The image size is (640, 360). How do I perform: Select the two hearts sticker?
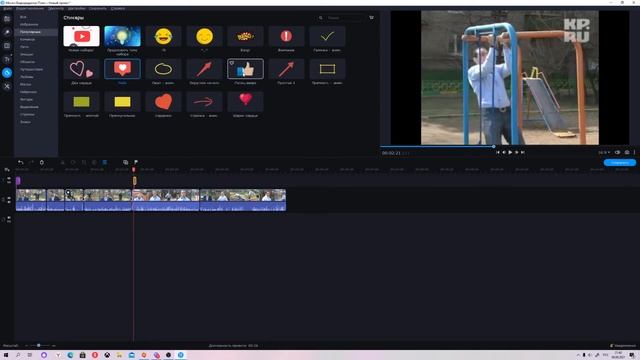[x=81, y=69]
